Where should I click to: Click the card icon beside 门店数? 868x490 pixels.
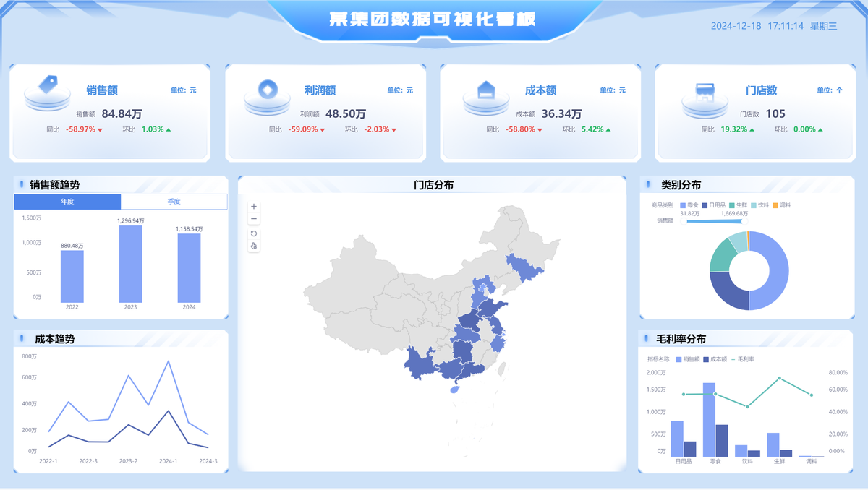[705, 91]
